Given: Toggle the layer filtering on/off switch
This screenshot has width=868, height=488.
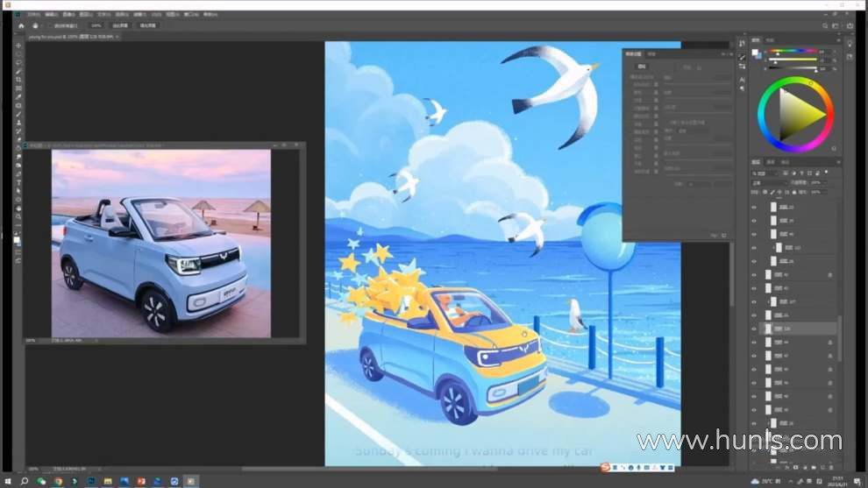Looking at the screenshot, I should tap(826, 172).
